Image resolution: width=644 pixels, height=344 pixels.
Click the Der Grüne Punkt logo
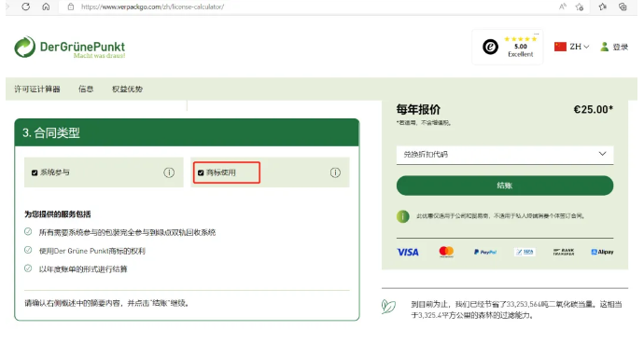click(x=69, y=48)
